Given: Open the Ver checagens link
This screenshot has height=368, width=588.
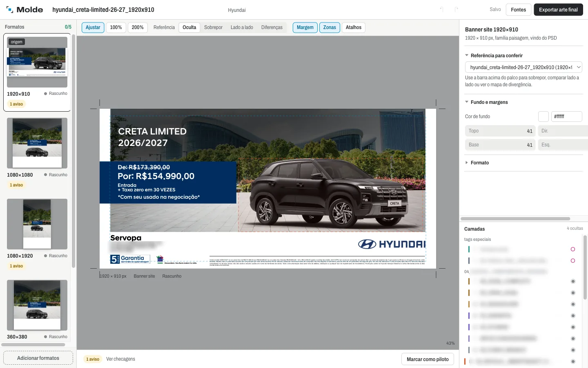Looking at the screenshot, I should coord(120,359).
